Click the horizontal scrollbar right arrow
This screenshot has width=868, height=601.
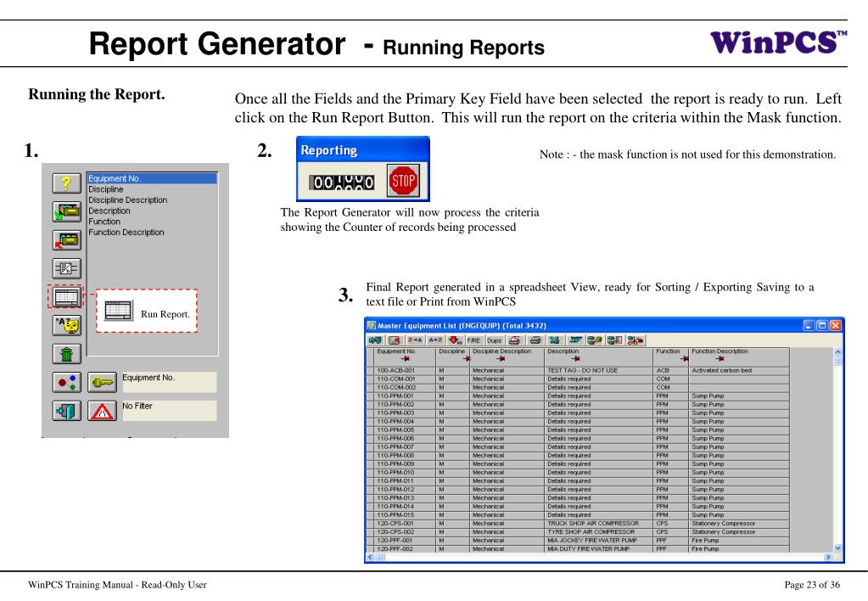point(828,557)
